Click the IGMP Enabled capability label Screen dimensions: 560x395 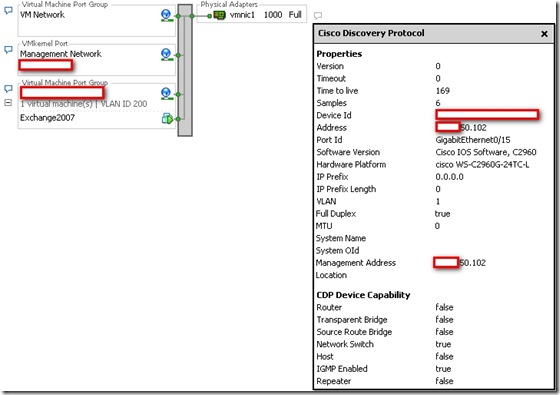coord(342,369)
